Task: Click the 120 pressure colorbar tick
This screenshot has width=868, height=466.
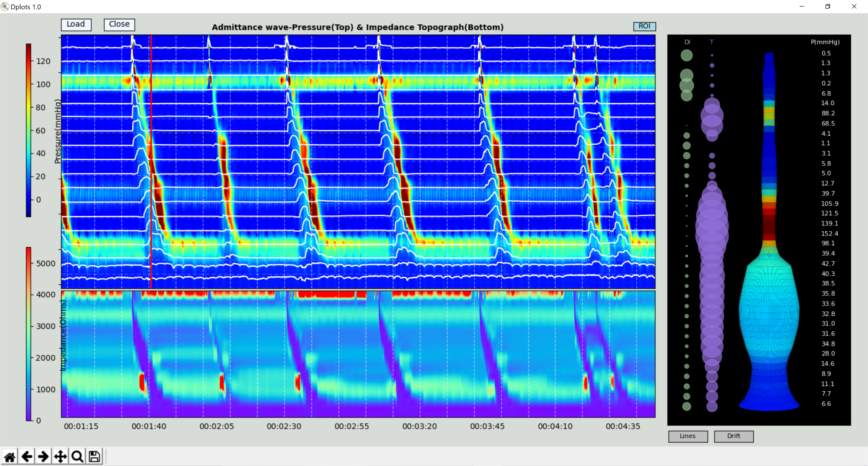Action: click(43, 61)
